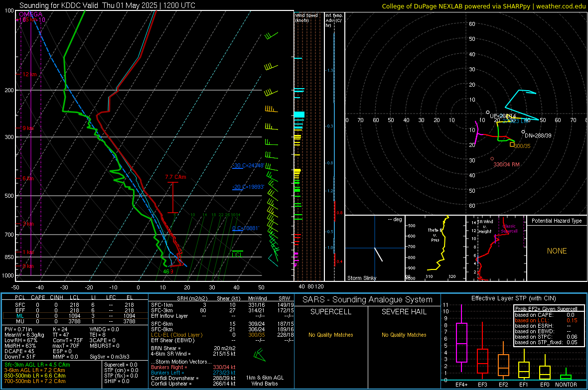The image size is (588, 390).
Task: Click the '6 km' height marker
Action: [28, 178]
